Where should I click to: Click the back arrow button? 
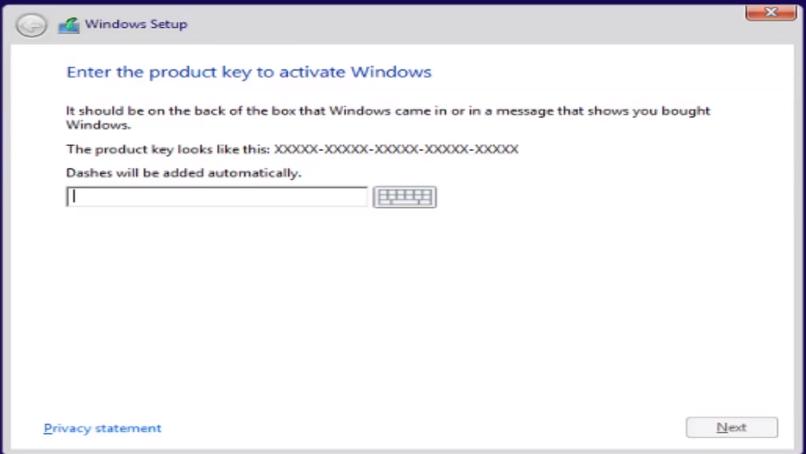click(31, 25)
